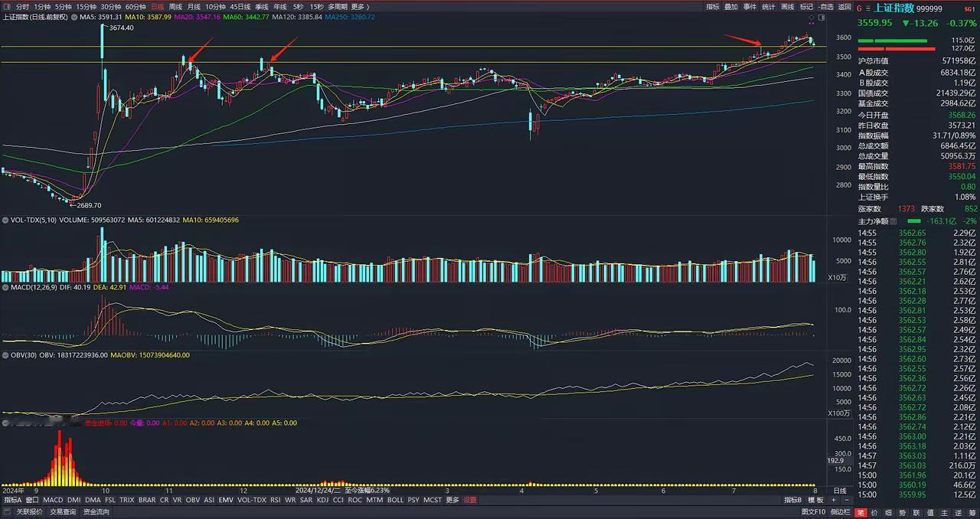Apply the KDJ indicator
This screenshot has width=980, height=519.
(x=324, y=500)
